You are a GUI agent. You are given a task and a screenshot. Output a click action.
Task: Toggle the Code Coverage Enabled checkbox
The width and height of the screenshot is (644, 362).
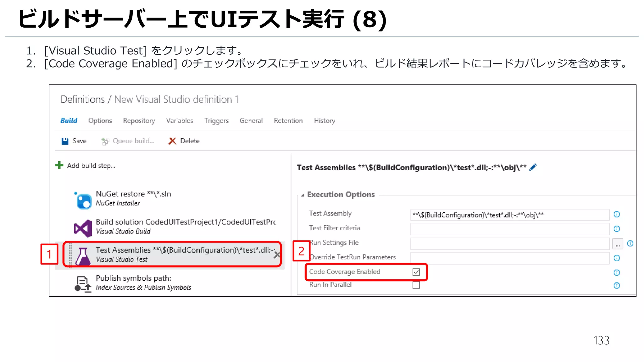point(416,272)
